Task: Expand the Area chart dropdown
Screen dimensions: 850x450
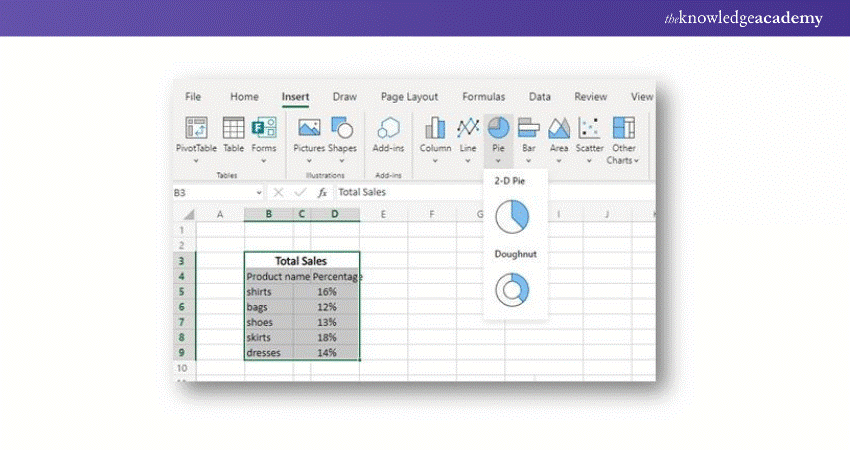Action: [x=559, y=160]
